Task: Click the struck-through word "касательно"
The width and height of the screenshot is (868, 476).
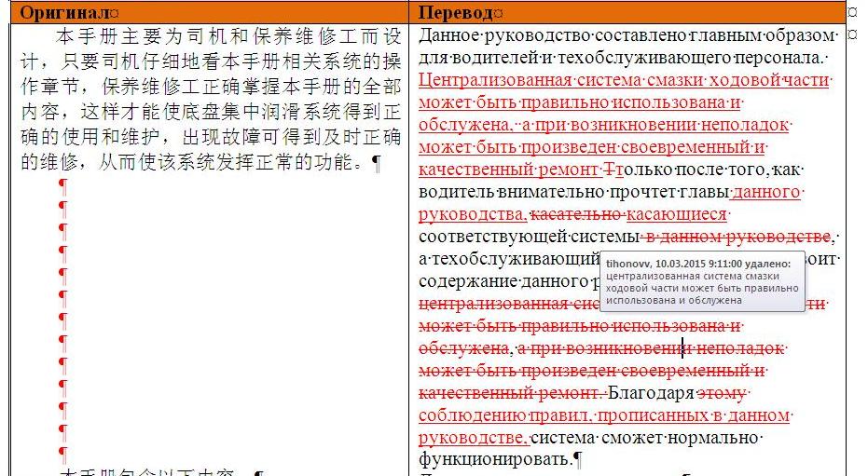Action: coord(576,214)
